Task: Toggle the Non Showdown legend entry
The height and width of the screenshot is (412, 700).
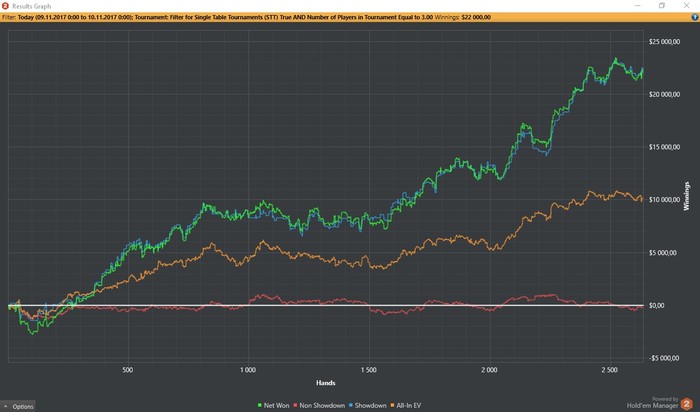Action: (x=319, y=405)
